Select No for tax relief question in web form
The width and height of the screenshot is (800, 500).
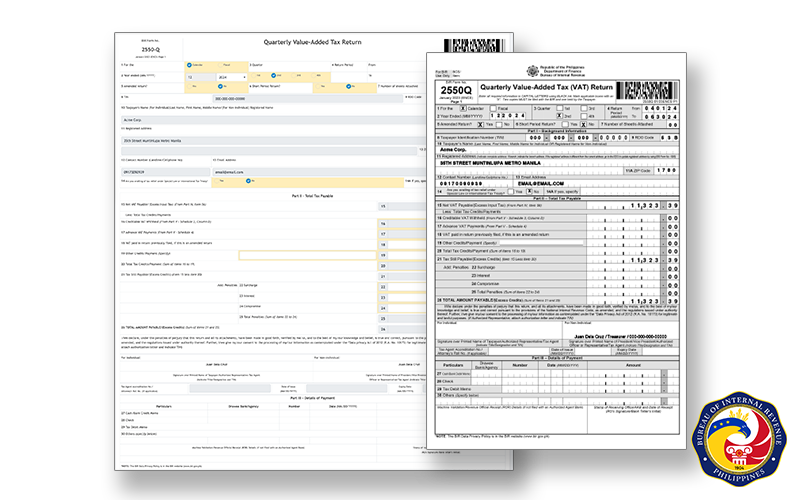point(248,181)
